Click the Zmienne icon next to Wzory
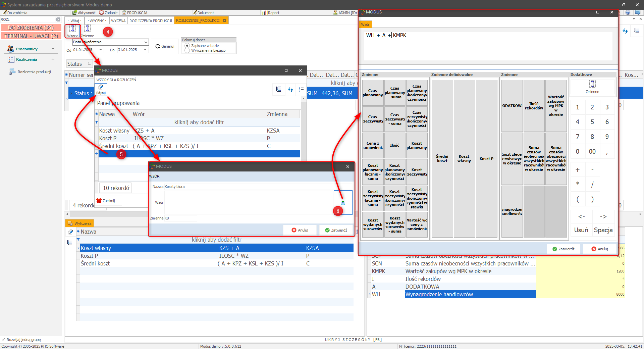 (x=87, y=30)
